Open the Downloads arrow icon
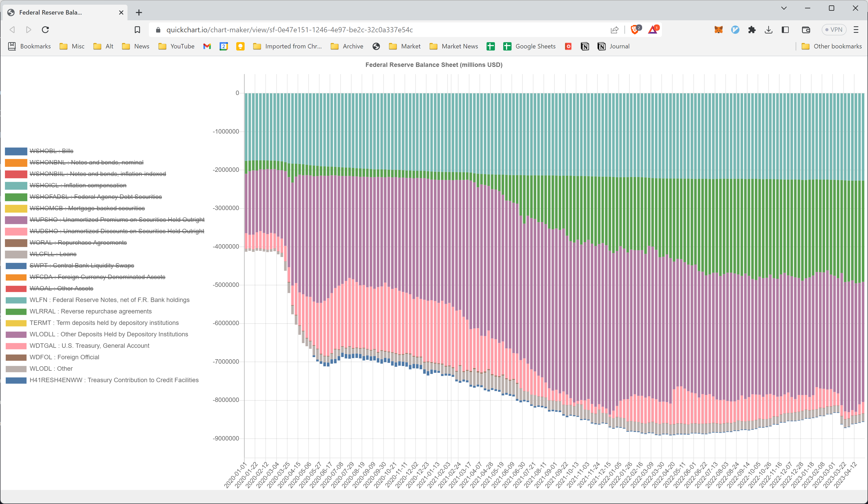 [x=768, y=30]
